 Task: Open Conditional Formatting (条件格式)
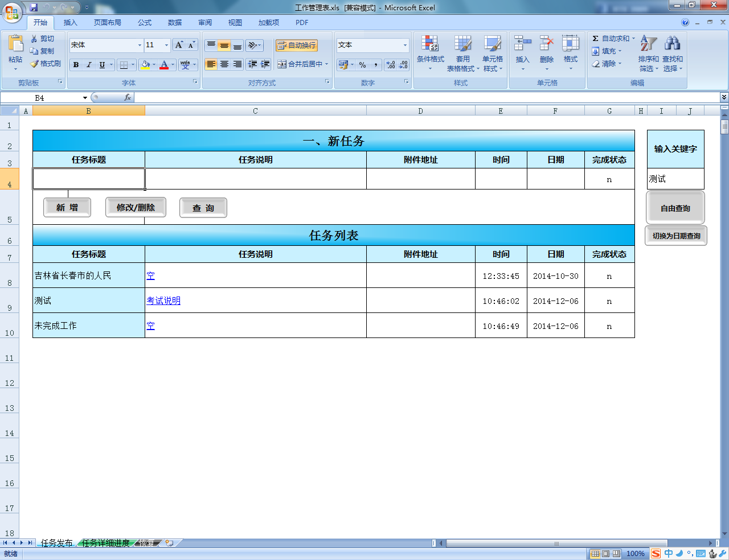[x=430, y=53]
